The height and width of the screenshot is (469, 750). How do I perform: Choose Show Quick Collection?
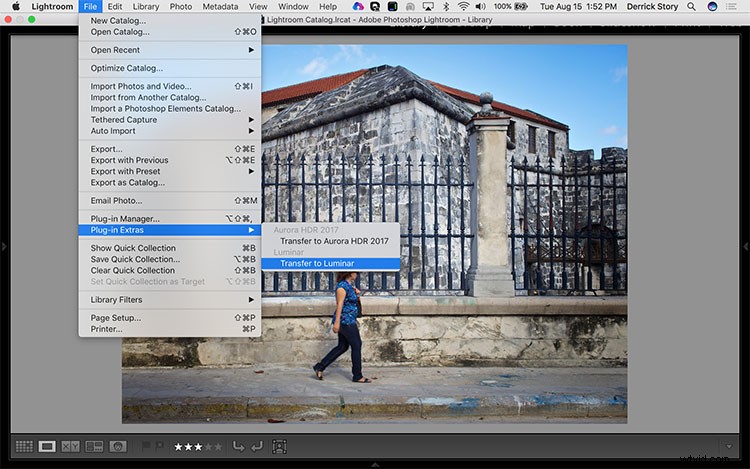point(170,248)
